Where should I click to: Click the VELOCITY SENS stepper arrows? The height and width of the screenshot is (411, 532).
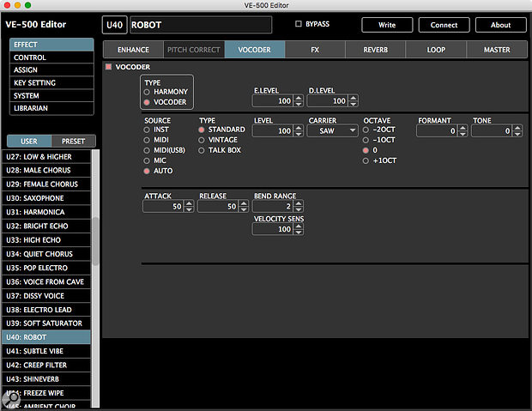point(299,229)
